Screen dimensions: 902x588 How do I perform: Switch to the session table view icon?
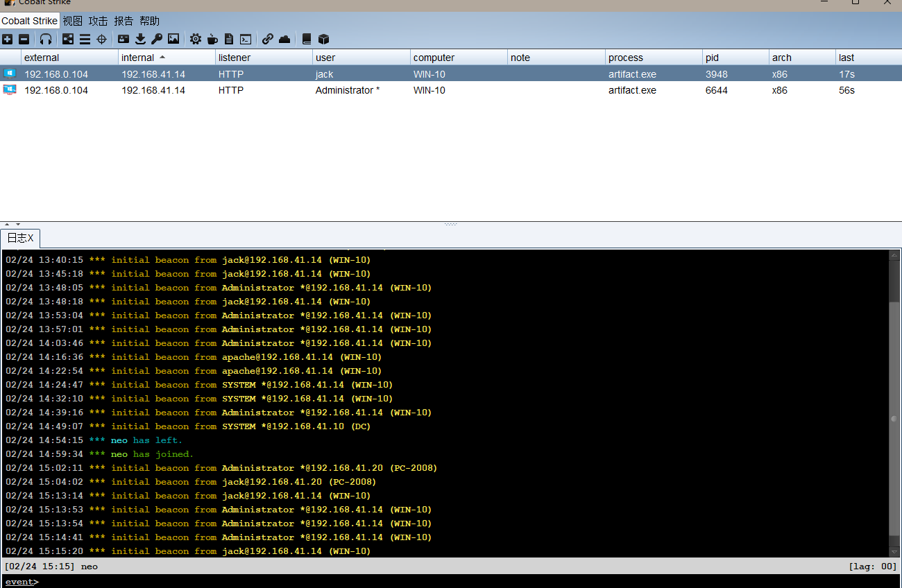pos(85,40)
